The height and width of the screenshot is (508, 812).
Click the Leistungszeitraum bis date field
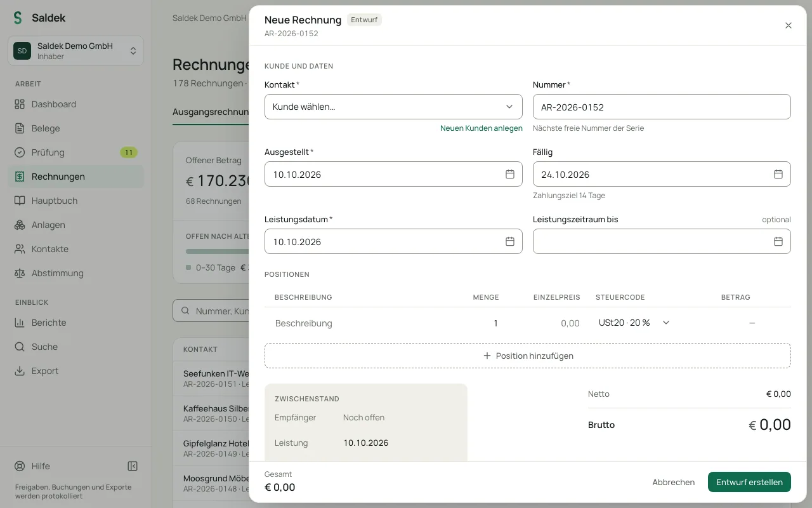tap(662, 241)
